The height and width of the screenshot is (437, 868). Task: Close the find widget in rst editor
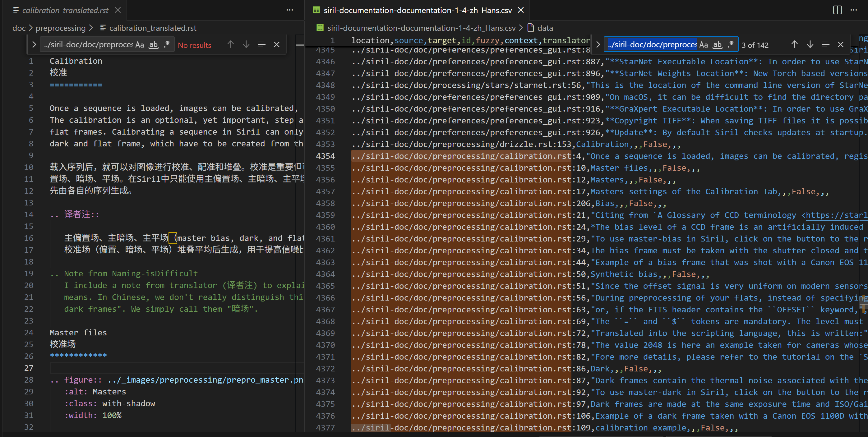click(277, 44)
